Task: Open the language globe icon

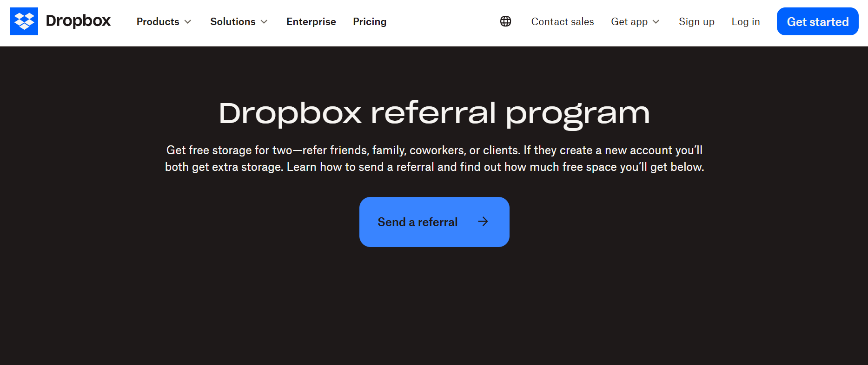Action: click(x=505, y=21)
